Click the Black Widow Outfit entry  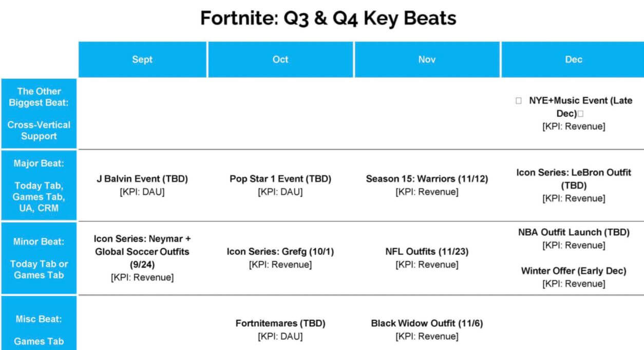click(x=427, y=324)
